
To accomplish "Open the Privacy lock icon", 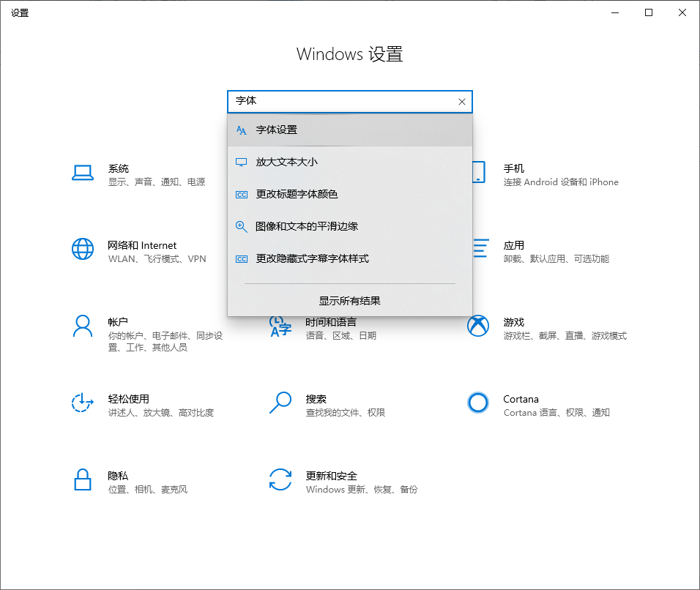I will click(x=83, y=479).
